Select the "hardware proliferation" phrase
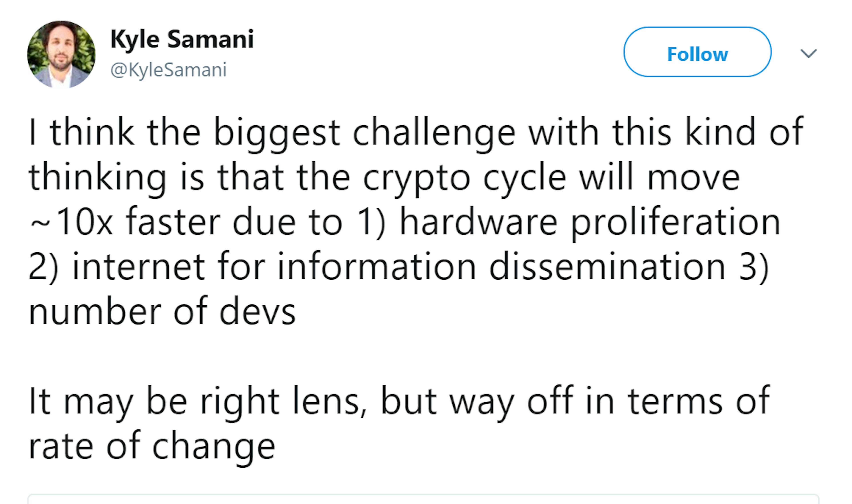The width and height of the screenshot is (852, 504). (590, 222)
